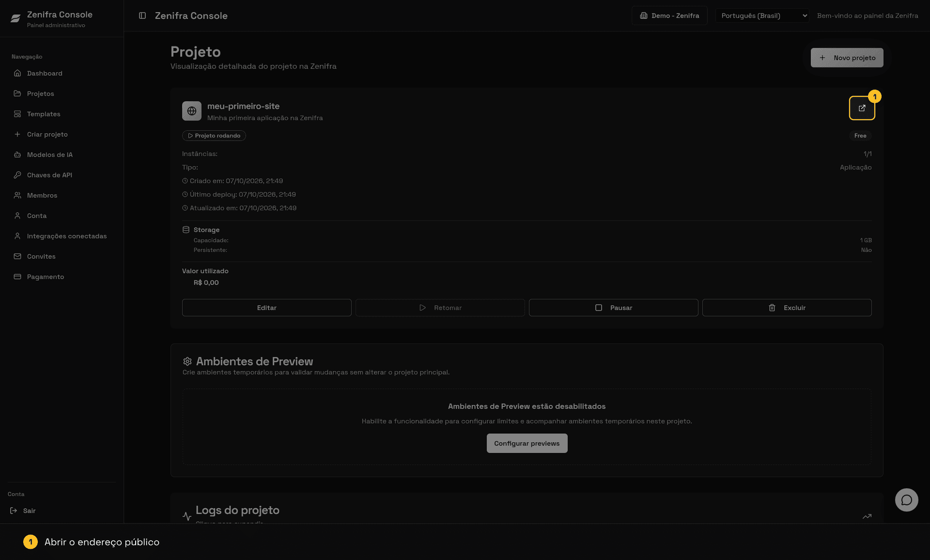Viewport: 930px width, 560px height.
Task: Click the Aplicação type value
Action: pos(855,167)
